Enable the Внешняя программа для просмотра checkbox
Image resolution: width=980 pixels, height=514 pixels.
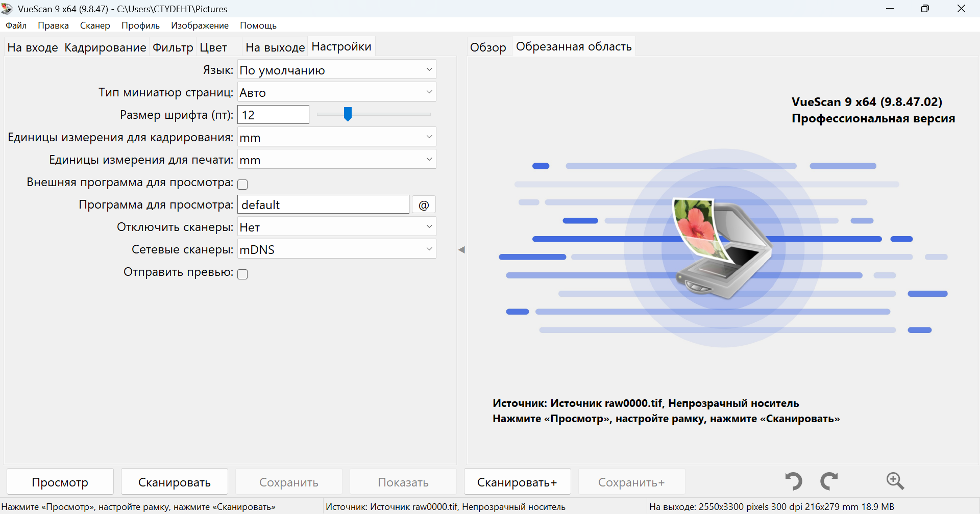pyautogui.click(x=243, y=184)
